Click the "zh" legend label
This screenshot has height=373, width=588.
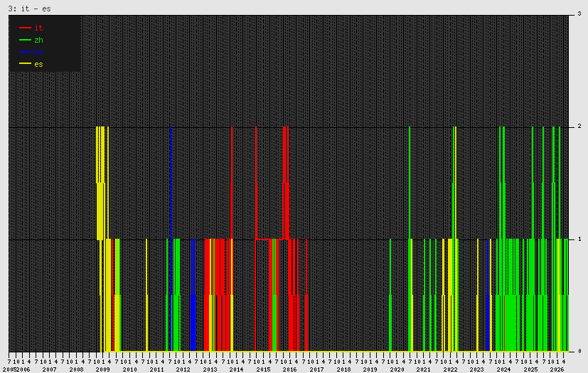[38, 40]
